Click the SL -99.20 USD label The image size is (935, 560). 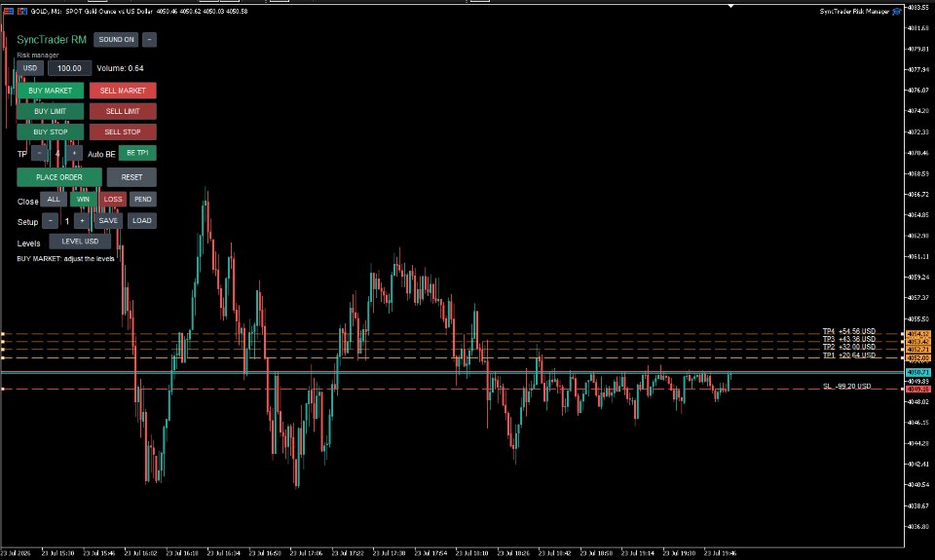coord(846,386)
